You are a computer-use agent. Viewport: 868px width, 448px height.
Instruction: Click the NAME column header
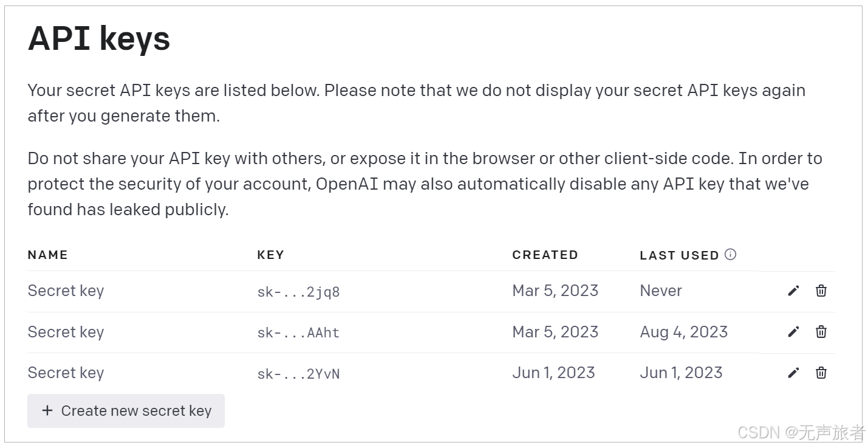pyautogui.click(x=47, y=255)
